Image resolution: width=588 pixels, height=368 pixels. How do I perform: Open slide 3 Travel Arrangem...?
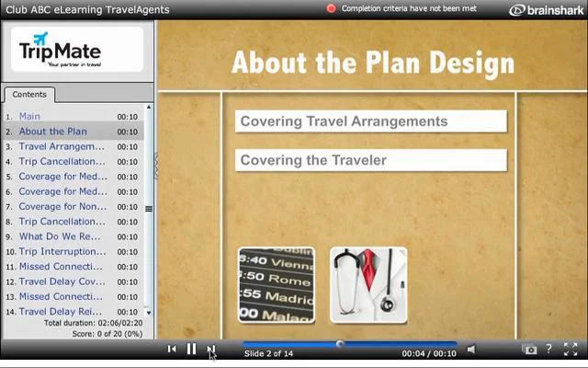pyautogui.click(x=62, y=146)
